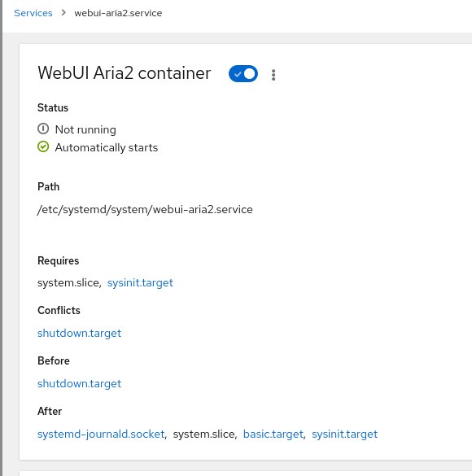Go back to Services breadcrumb
The image size is (472, 476).
(x=33, y=13)
